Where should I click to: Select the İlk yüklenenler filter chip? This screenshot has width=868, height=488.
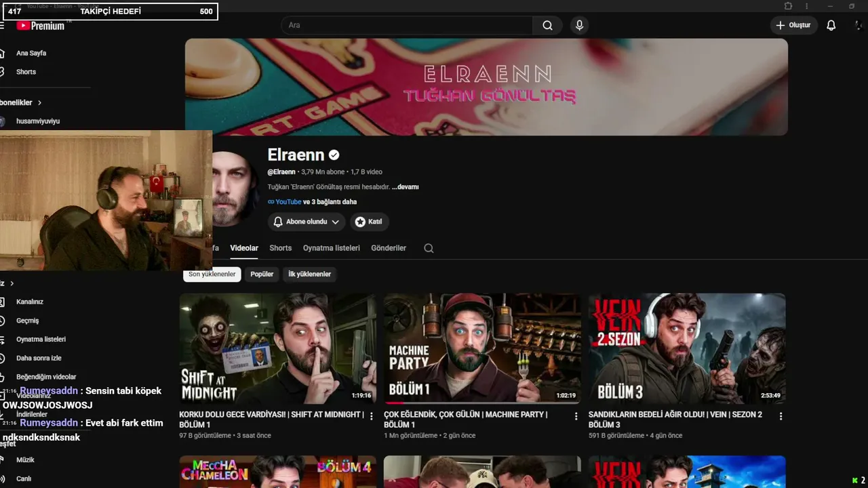coord(310,274)
